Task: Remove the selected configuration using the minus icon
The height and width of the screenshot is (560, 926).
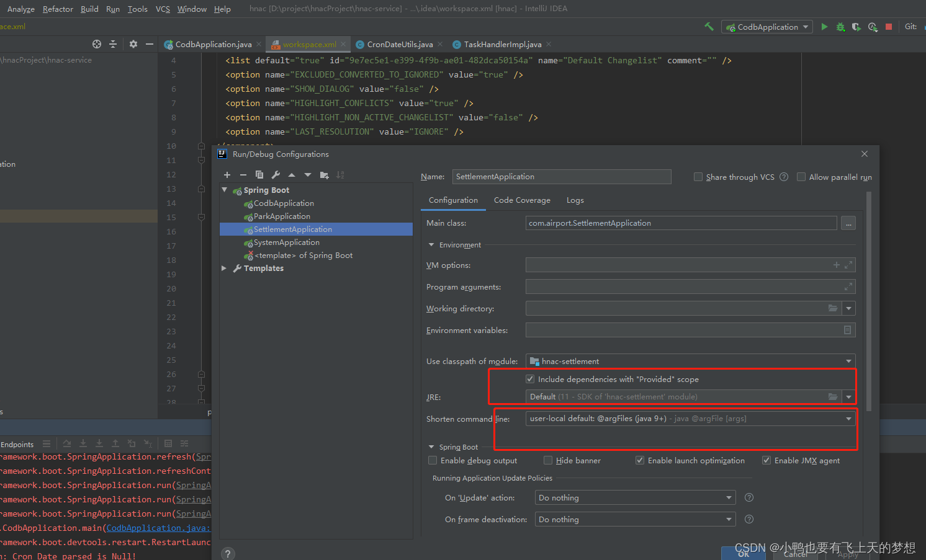Action: 243,174
